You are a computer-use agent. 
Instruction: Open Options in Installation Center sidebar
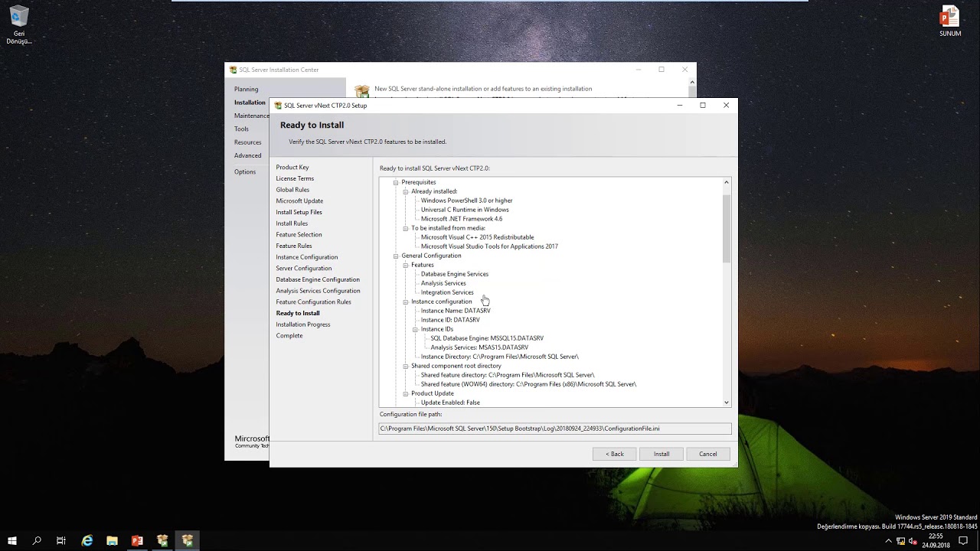(x=245, y=172)
